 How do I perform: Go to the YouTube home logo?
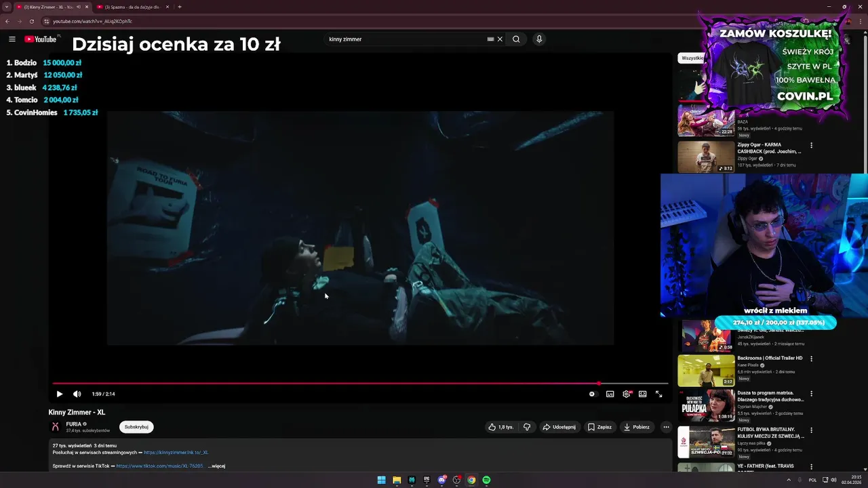click(x=41, y=39)
